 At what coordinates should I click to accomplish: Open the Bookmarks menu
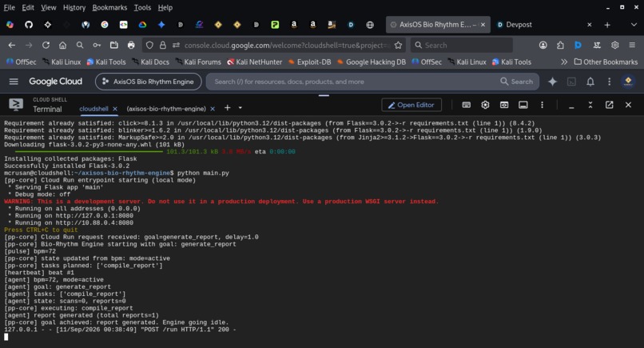pos(109,7)
